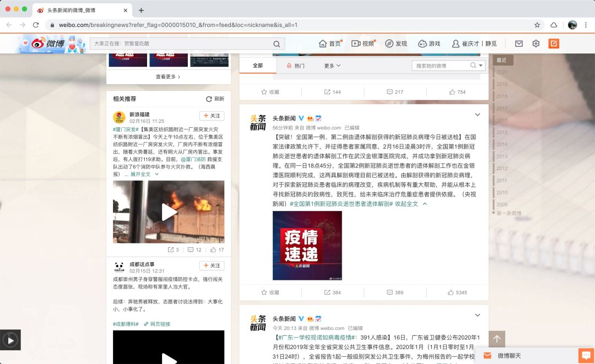The width and height of the screenshot is (595, 364).
Task: Reload the page in browser
Action: coord(36,25)
